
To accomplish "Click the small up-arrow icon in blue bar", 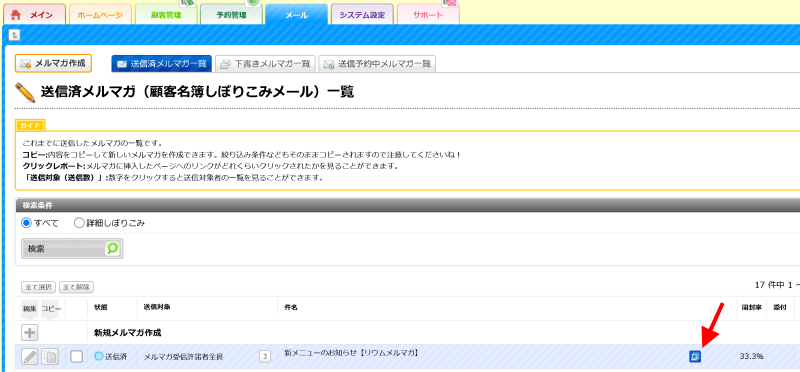I will pyautogui.click(x=15, y=35).
